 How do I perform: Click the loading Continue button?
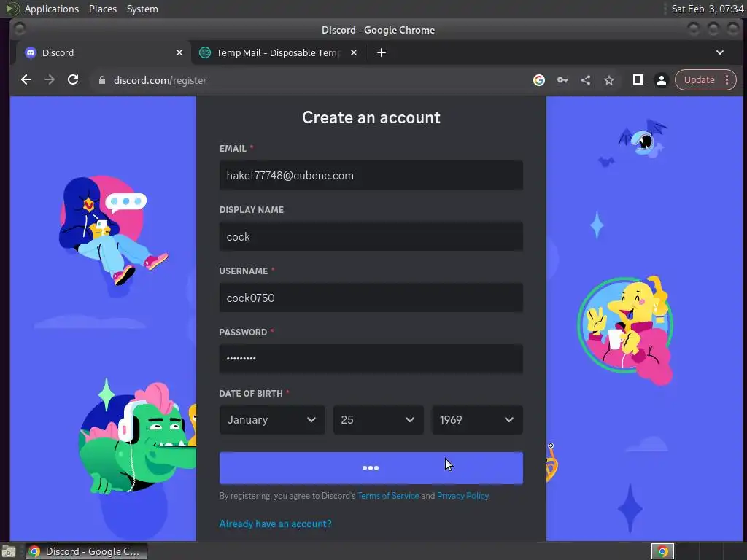pos(371,468)
